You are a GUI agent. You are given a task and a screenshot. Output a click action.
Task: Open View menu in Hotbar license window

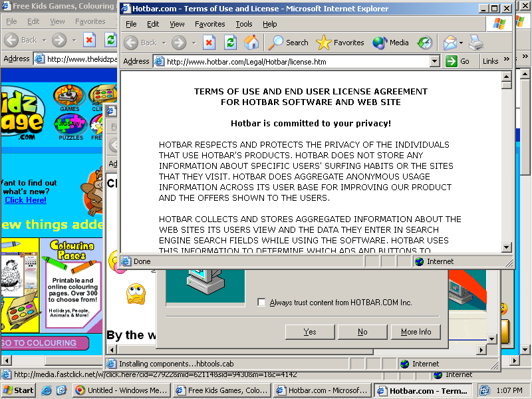(x=177, y=24)
